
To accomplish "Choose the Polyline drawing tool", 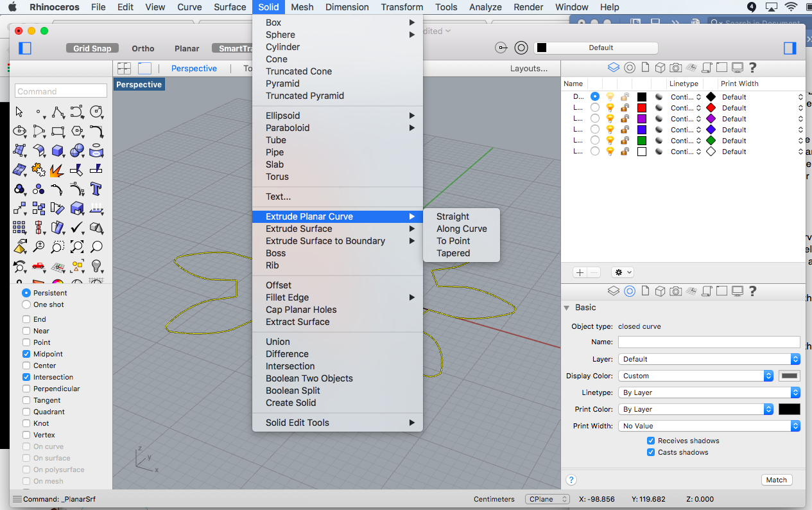I will click(58, 112).
